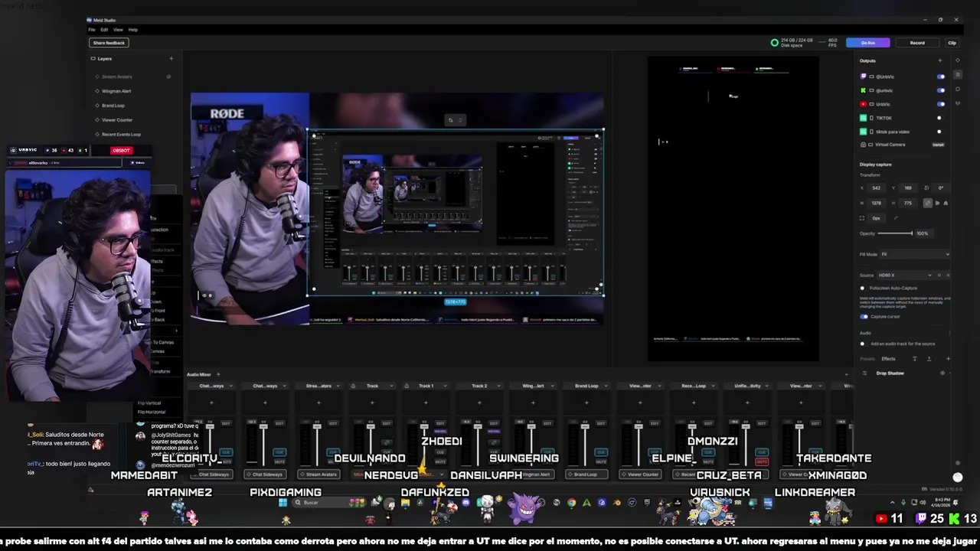
Task: Click the YouTube icon for the UrbVic output
Action: [864, 104]
